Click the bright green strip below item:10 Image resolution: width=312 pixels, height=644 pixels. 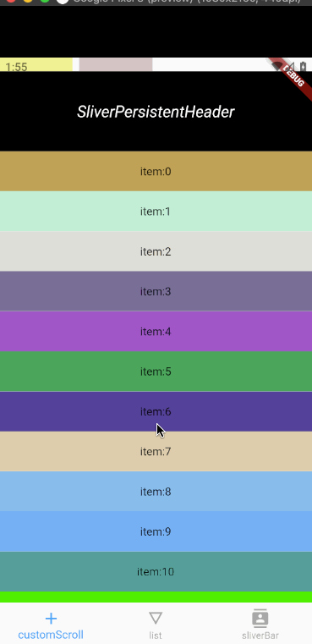click(x=156, y=597)
